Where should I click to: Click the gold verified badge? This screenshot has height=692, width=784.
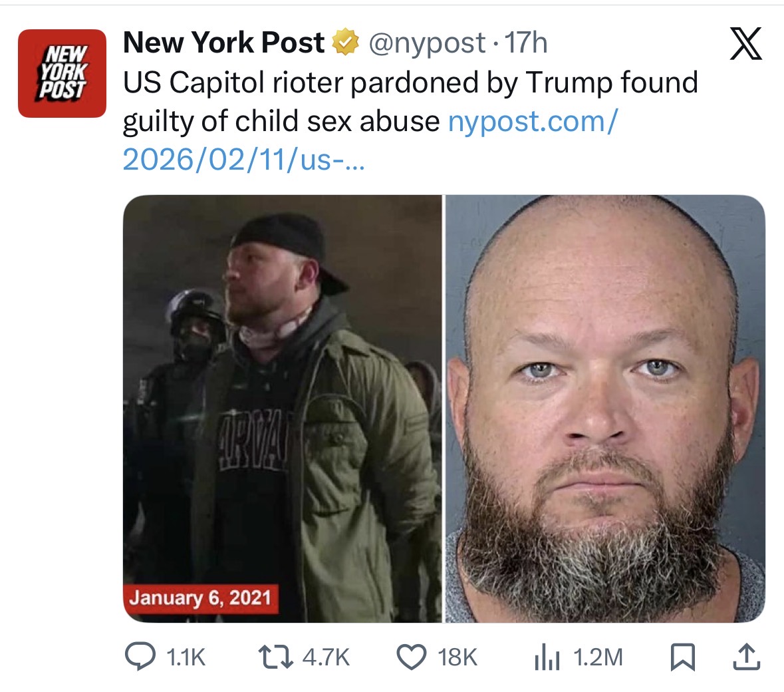(x=346, y=42)
